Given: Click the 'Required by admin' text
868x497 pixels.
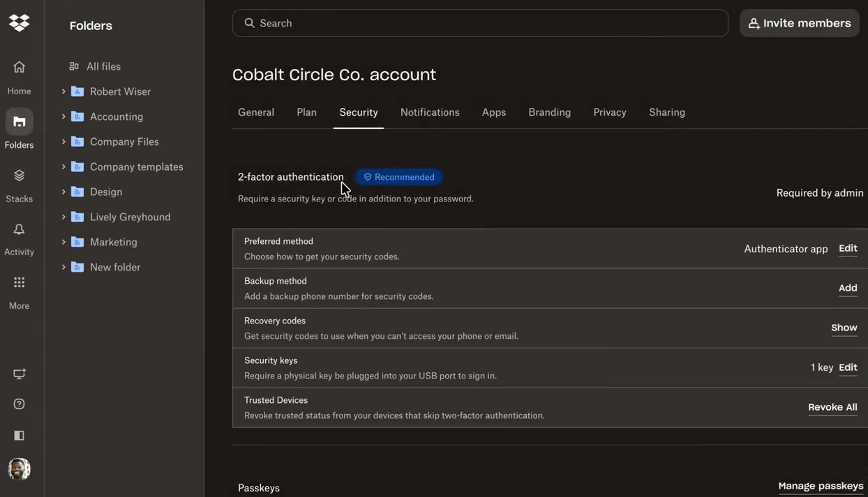Looking at the screenshot, I should [x=820, y=193].
